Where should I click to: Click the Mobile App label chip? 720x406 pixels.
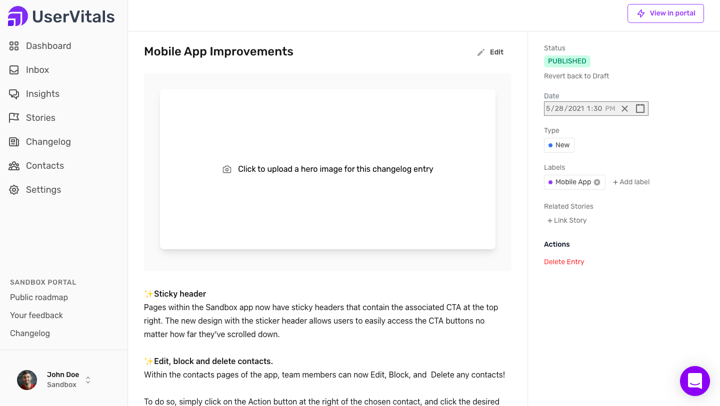(574, 182)
